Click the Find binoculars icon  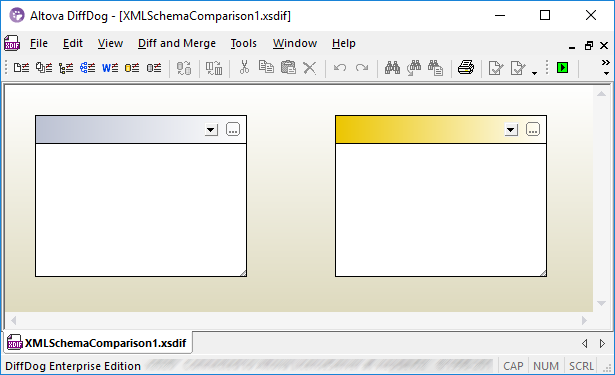(x=392, y=67)
